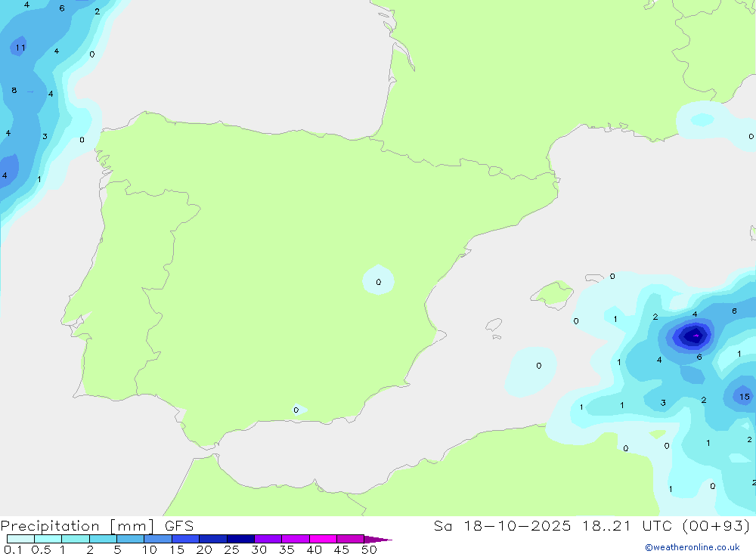Image resolution: width=756 pixels, height=554 pixels.
Task: Click the "18..21 UTC" time text
Action: pyautogui.click(x=627, y=526)
